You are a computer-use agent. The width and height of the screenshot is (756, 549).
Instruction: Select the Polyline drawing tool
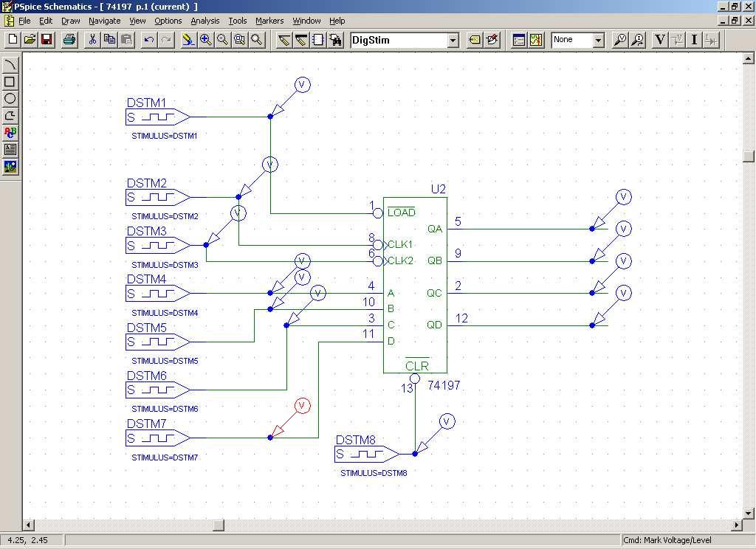click(x=10, y=115)
